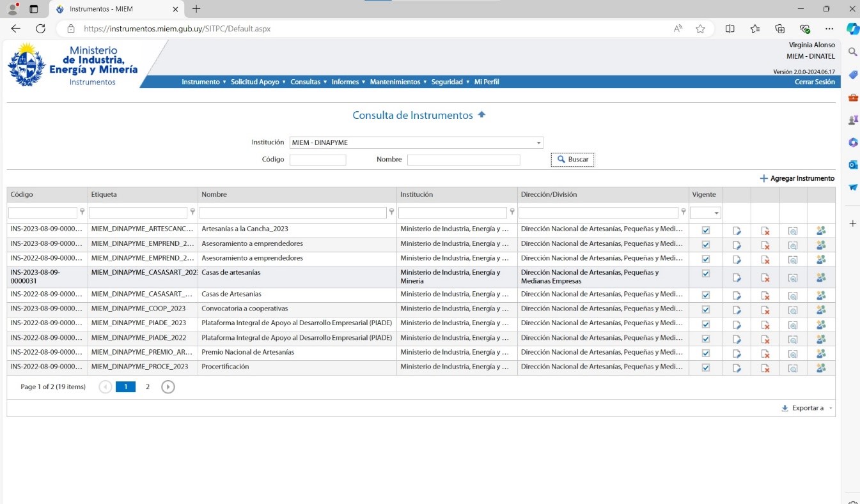Click the filter icon beside Nombre column filter
Screen dimensions: 860x504
(391, 212)
